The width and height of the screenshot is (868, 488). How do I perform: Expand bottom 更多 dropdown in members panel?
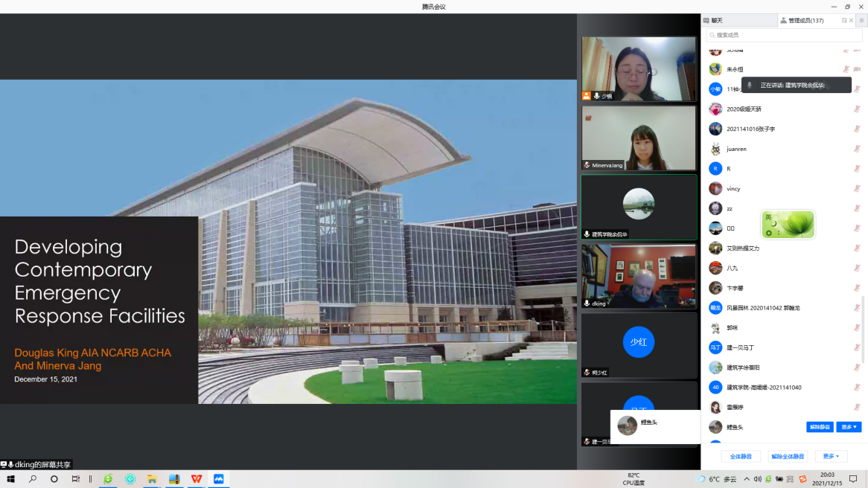coord(830,456)
